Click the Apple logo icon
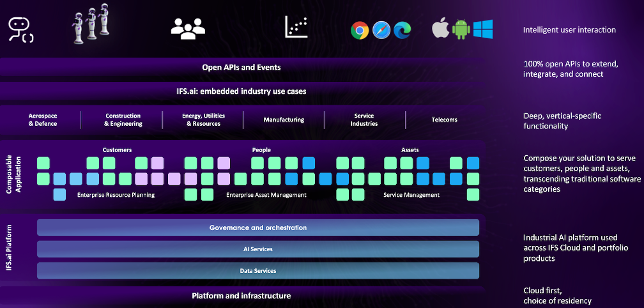Image resolution: width=644 pixels, height=308 pixels. pyautogui.click(x=440, y=29)
